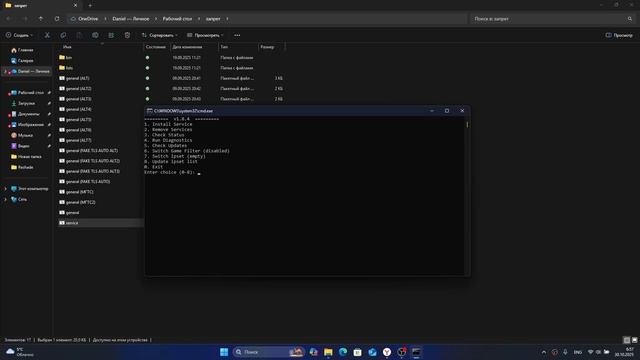This screenshot has height=360, width=640.
Task: Switch to large thumbnails view icon
Action: click(634, 340)
